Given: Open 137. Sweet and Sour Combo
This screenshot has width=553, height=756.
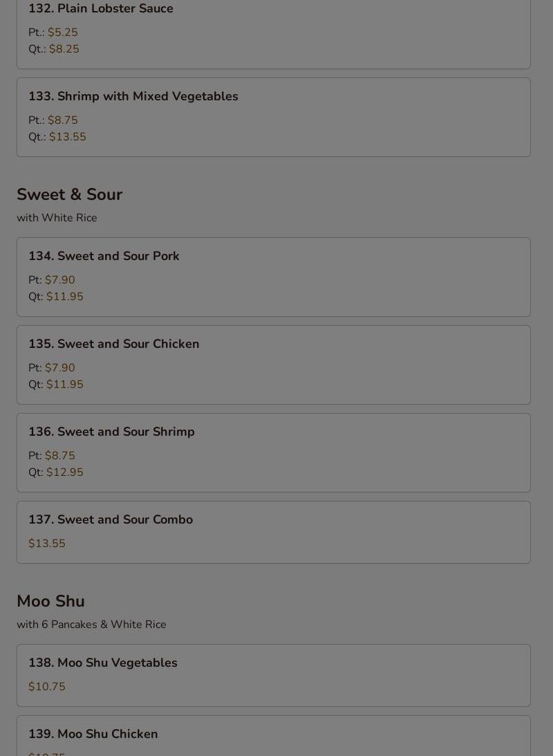Looking at the screenshot, I should pos(111,519).
